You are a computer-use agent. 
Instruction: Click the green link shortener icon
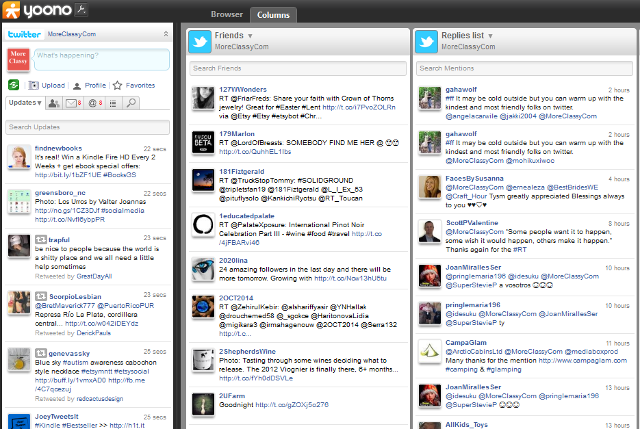[x=13, y=85]
